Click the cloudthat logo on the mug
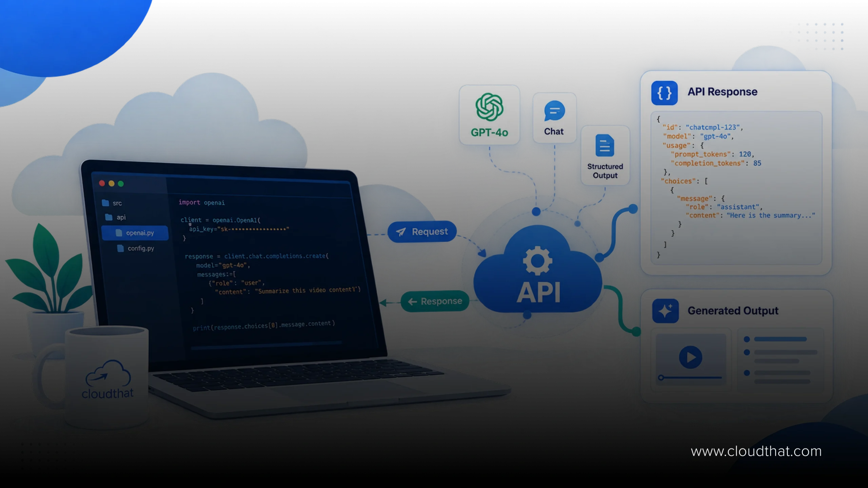The image size is (868, 488). click(x=108, y=379)
